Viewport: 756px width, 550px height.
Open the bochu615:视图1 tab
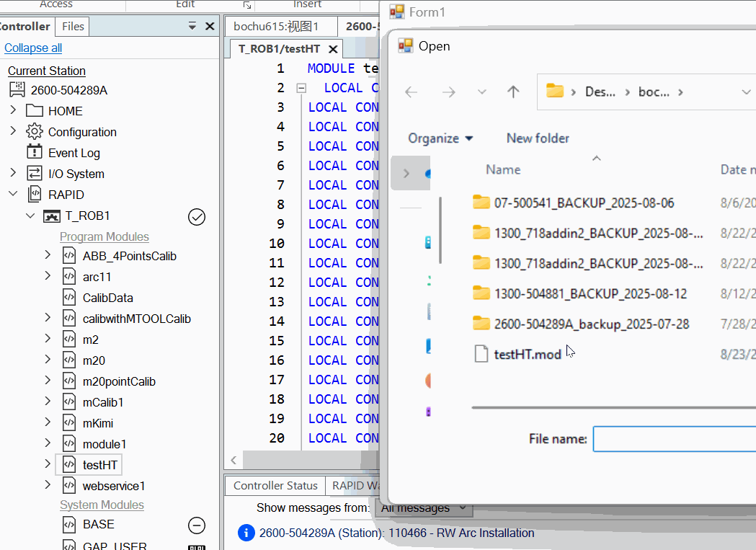click(280, 26)
